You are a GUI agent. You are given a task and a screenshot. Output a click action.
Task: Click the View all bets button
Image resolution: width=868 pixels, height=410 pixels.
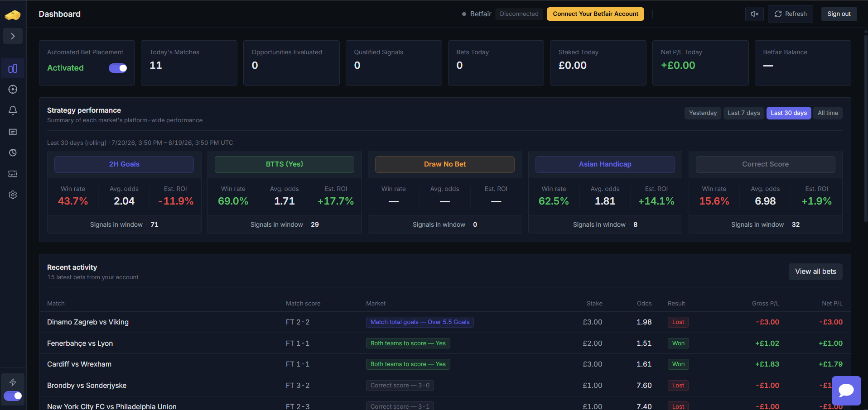pyautogui.click(x=815, y=272)
